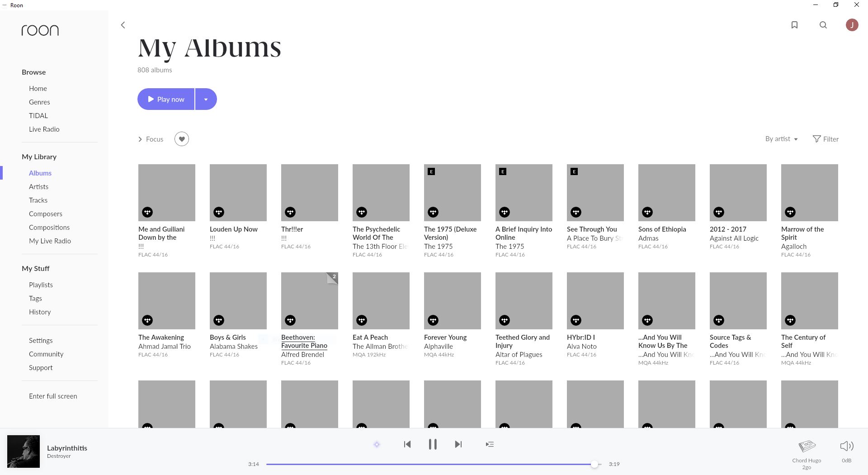
Task: Click the Play now button
Action: point(166,99)
